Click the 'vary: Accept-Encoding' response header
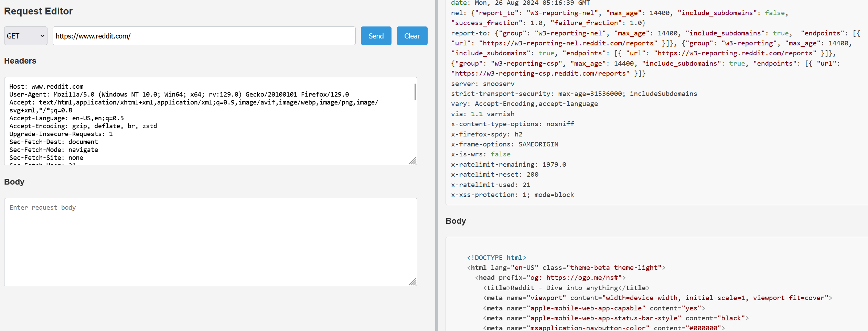 click(x=524, y=104)
